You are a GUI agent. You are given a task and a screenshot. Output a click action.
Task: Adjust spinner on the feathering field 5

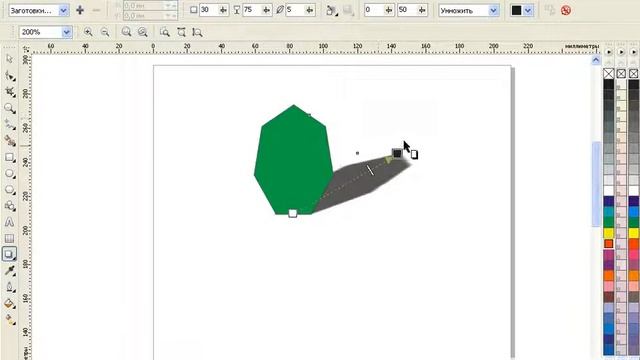pyautogui.click(x=310, y=11)
